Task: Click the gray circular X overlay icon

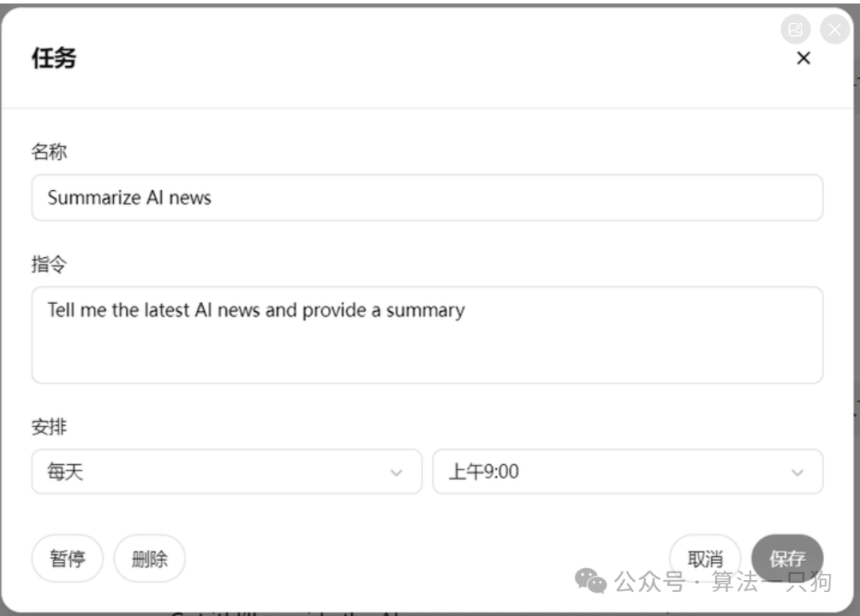Action: point(835,30)
